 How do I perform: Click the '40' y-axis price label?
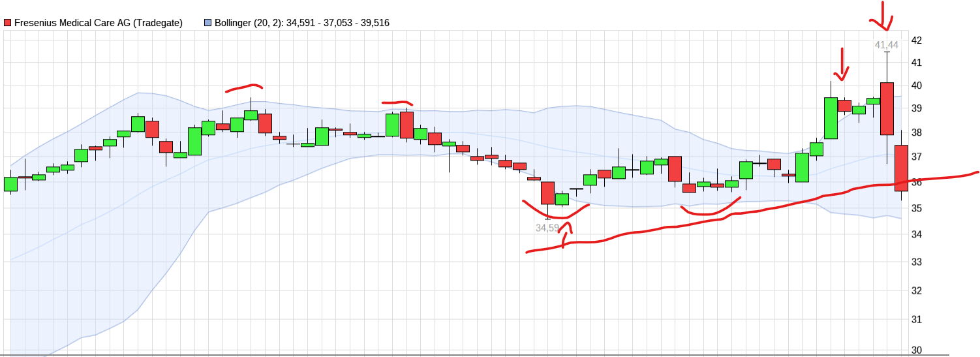(x=916, y=85)
